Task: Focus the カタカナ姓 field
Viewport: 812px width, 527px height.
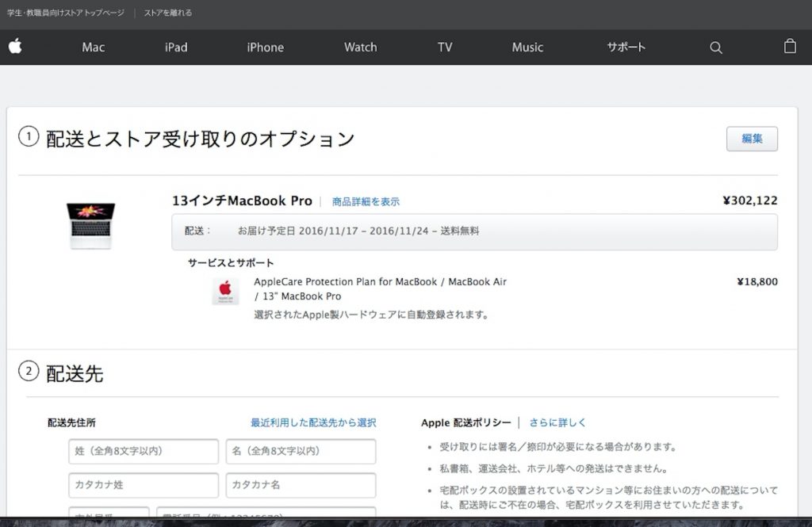Action: point(144,485)
